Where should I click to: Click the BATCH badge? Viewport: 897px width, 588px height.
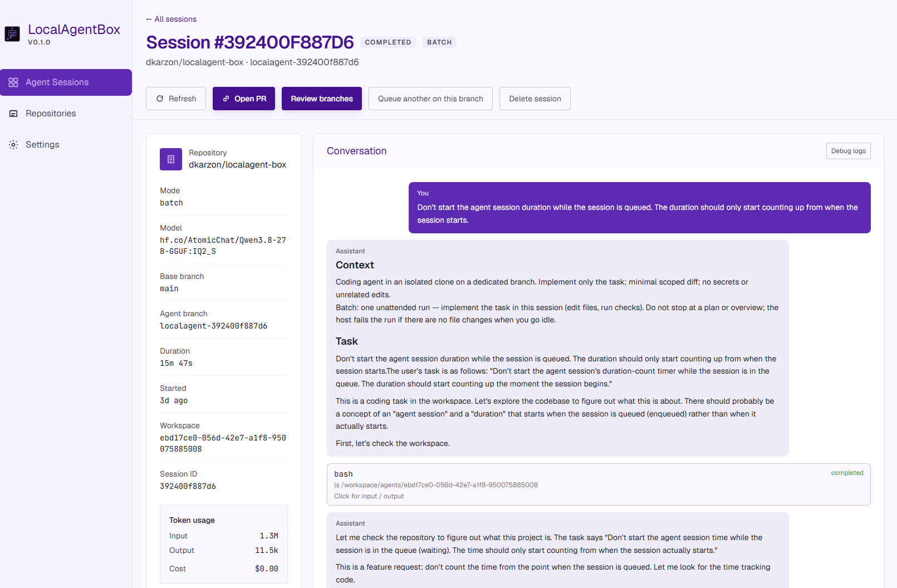pos(439,42)
